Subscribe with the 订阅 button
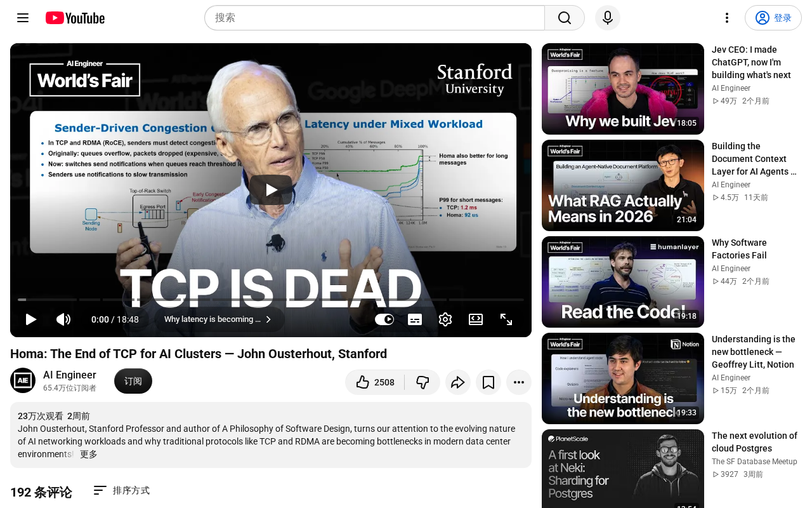The height and width of the screenshot is (508, 812). [x=133, y=381]
